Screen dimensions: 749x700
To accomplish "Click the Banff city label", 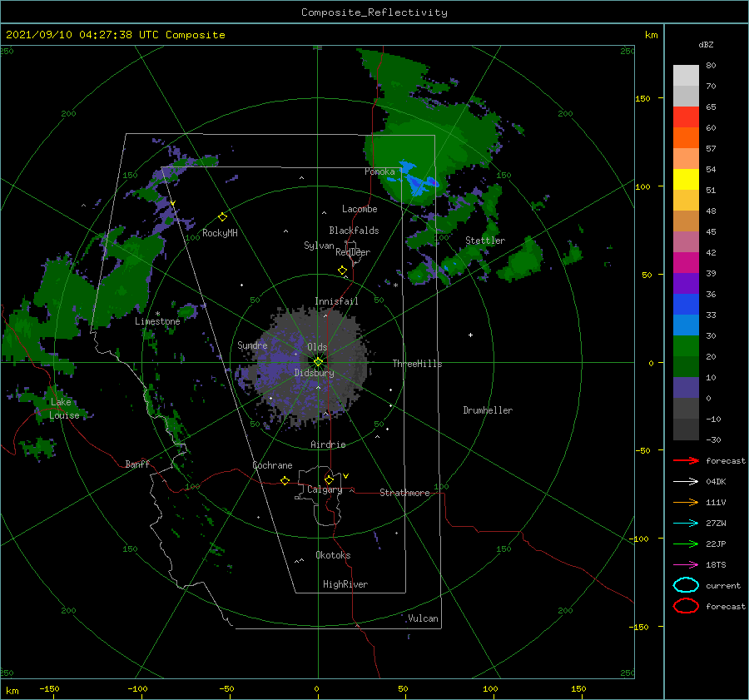I will tap(137, 464).
